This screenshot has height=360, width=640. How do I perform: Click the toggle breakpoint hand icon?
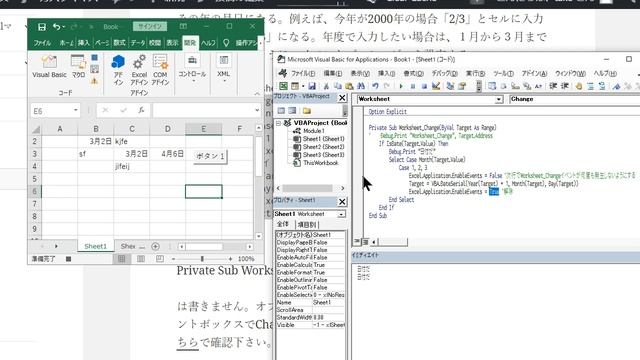(579, 86)
